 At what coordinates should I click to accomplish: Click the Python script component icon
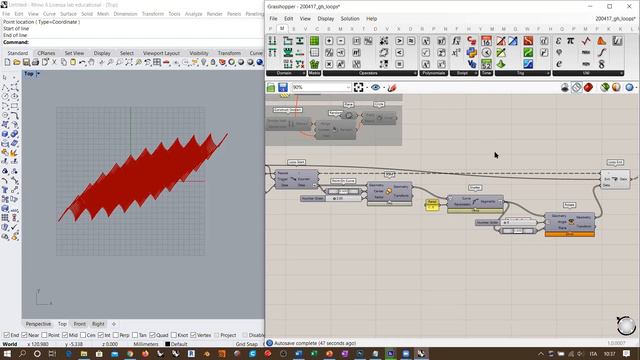pyautogui.click(x=471, y=53)
